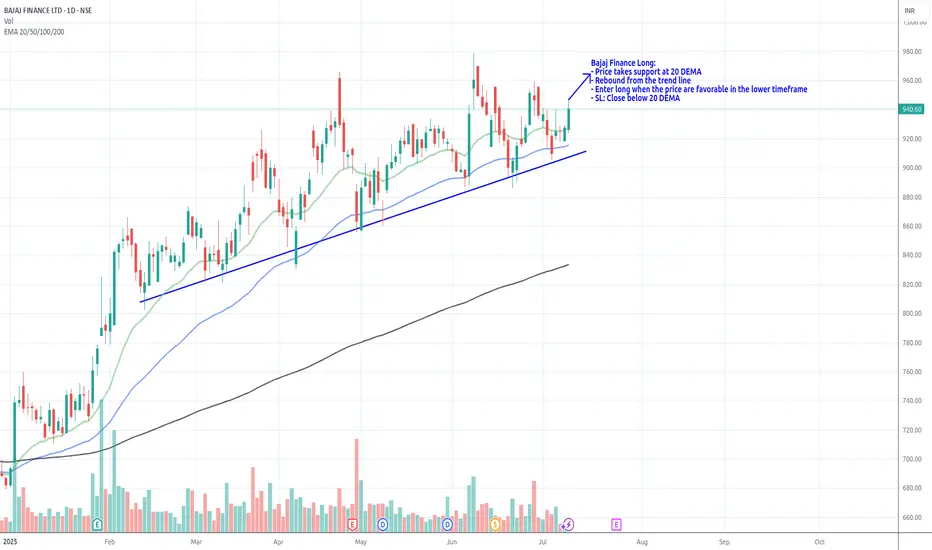The width and height of the screenshot is (932, 550).
Task: Click the 2025 label on time axis
Action: [x=10, y=542]
